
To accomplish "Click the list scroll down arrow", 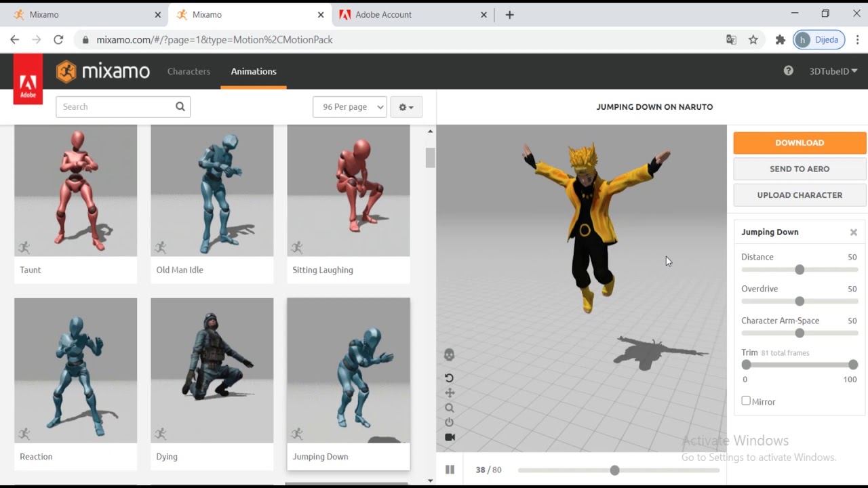I will [430, 481].
